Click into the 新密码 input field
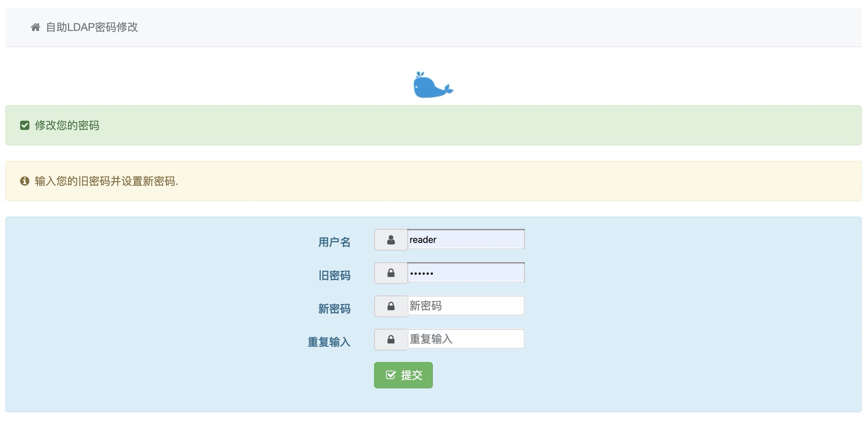868x434 pixels. tap(466, 306)
